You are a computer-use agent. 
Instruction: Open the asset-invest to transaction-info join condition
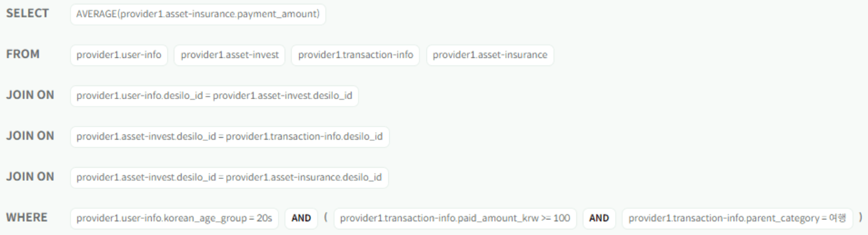230,137
